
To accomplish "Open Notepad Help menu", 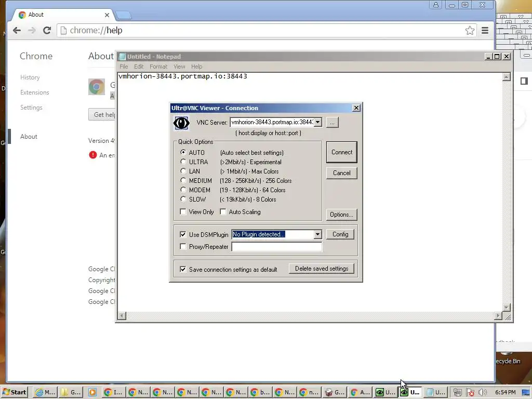I will [196, 66].
